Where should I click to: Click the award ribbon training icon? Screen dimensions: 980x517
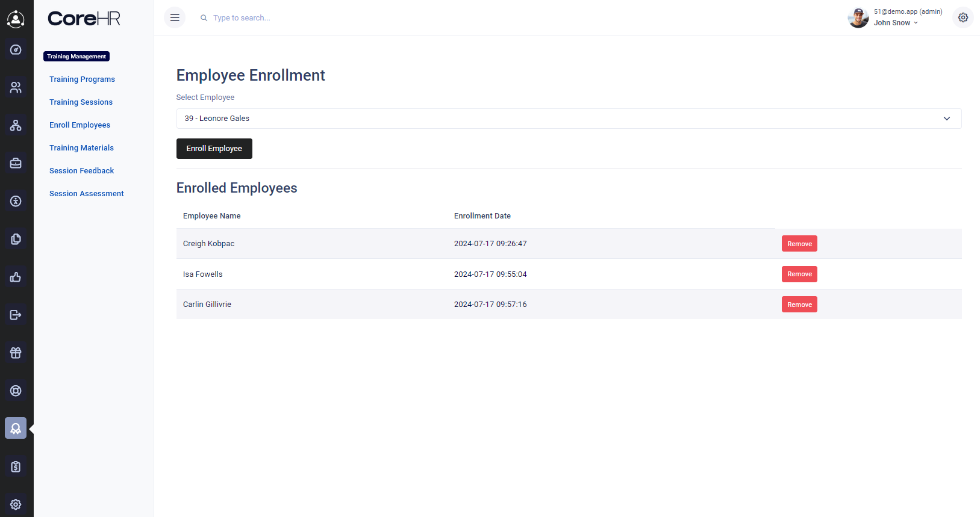(x=16, y=428)
